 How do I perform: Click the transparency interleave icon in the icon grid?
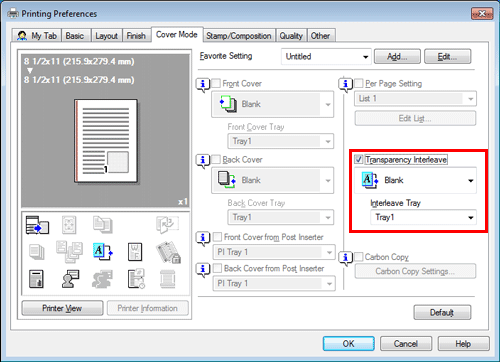click(103, 252)
